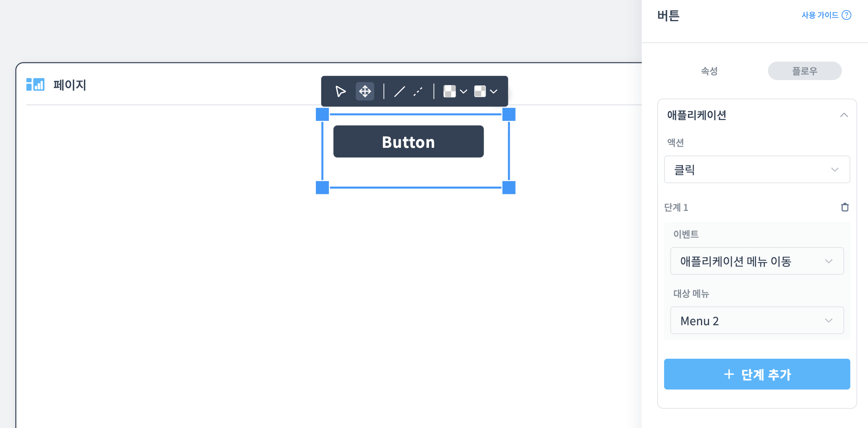Open the 액션 dropdown showing 클릭
Image resolution: width=868 pixels, height=428 pixels.
[757, 169]
